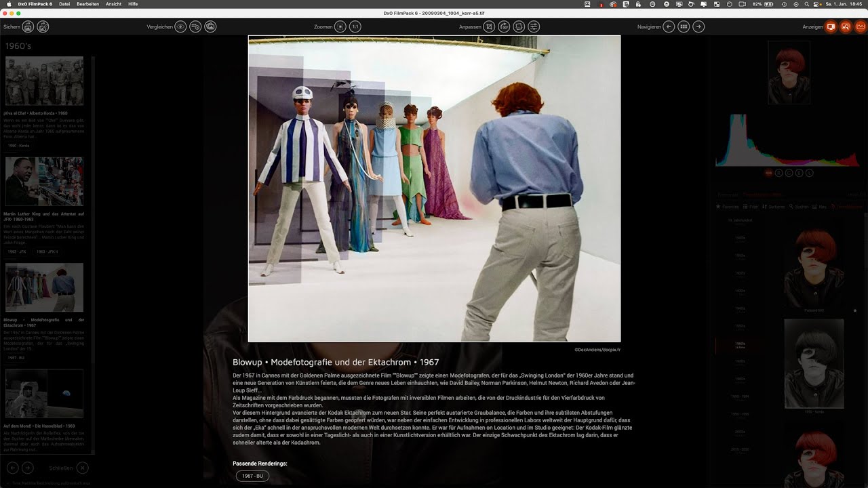Image resolution: width=868 pixels, height=488 pixels.
Task: Open the Bearbeiten menu
Action: (87, 4)
